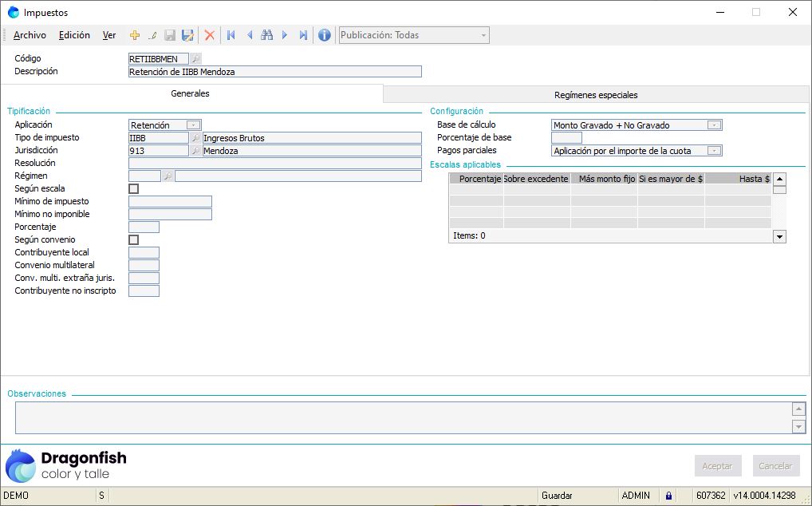Click the Contribuyente no inscripto field
Image resolution: width=812 pixels, height=506 pixels.
[x=144, y=291]
